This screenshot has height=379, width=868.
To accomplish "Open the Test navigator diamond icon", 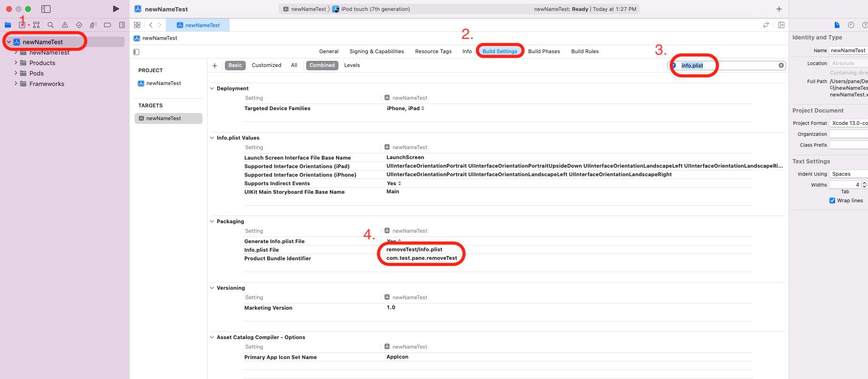I will tap(79, 25).
